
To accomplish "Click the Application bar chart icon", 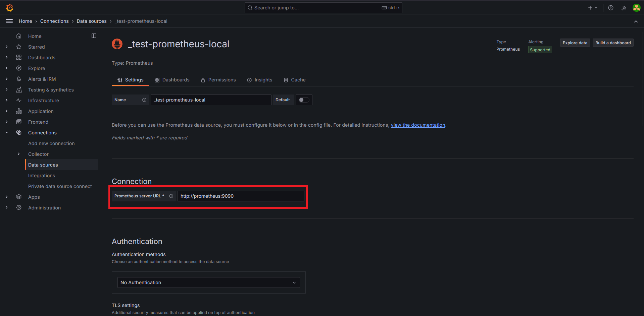I will 19,111.
